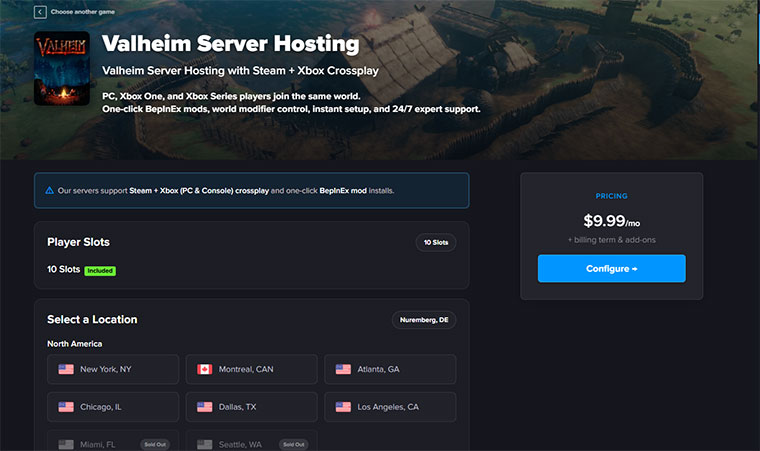The height and width of the screenshot is (451, 760).
Task: Click the back arrow icon beside Choose another game
Action: 40,12
